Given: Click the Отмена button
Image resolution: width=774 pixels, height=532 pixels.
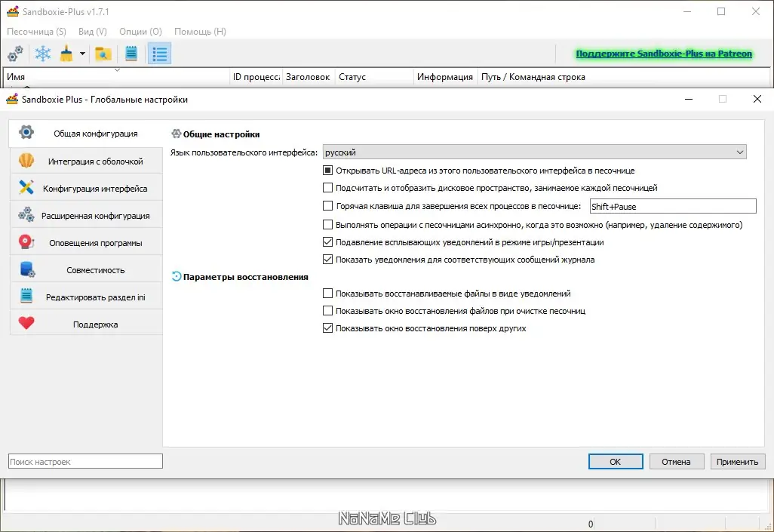Looking at the screenshot, I should 676,461.
